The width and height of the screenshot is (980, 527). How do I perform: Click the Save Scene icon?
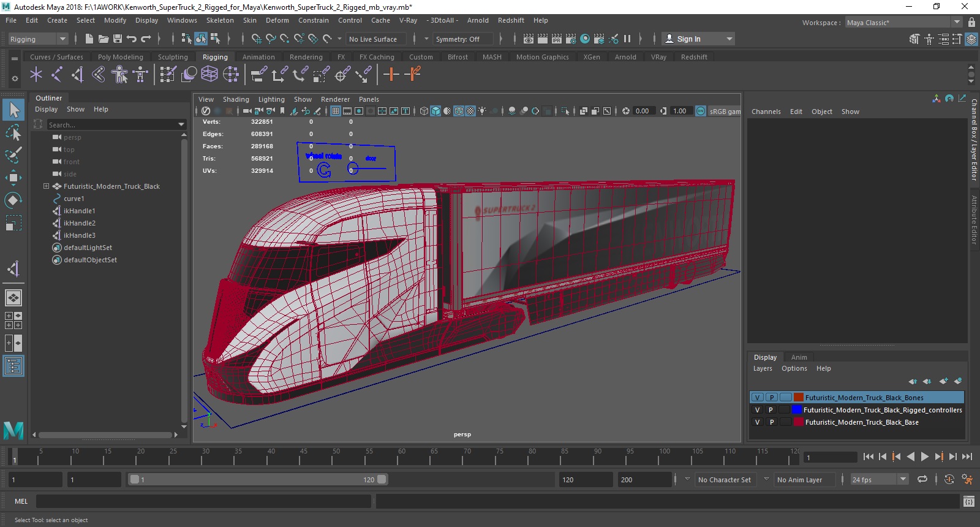pyautogui.click(x=118, y=39)
